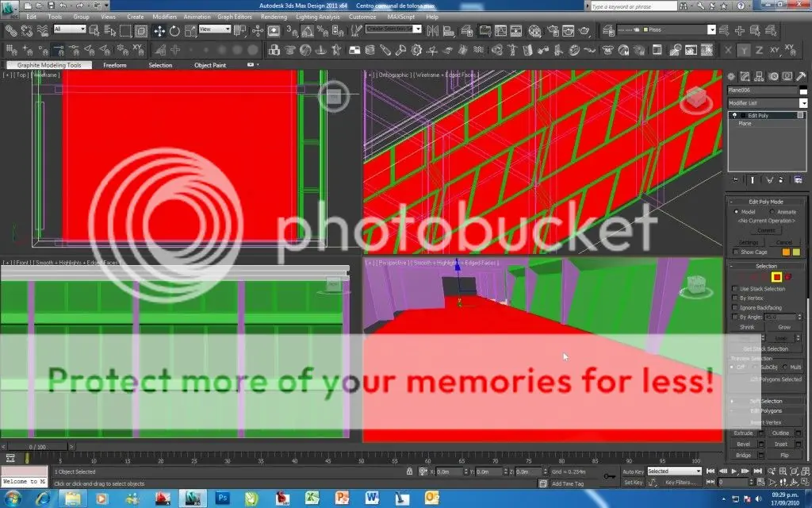Viewport: 812px width, 508px height.
Task: Select Polygon sub-object level icon
Action: click(x=776, y=277)
